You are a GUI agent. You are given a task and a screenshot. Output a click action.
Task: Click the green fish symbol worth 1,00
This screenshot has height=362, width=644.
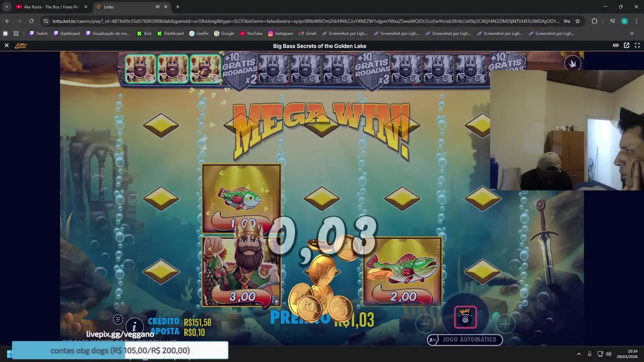pyautogui.click(x=242, y=199)
